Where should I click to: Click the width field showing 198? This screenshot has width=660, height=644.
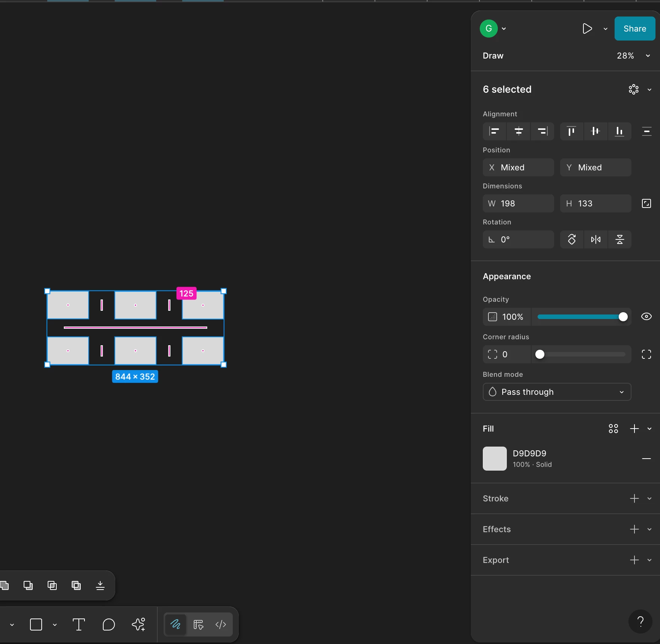pos(518,203)
